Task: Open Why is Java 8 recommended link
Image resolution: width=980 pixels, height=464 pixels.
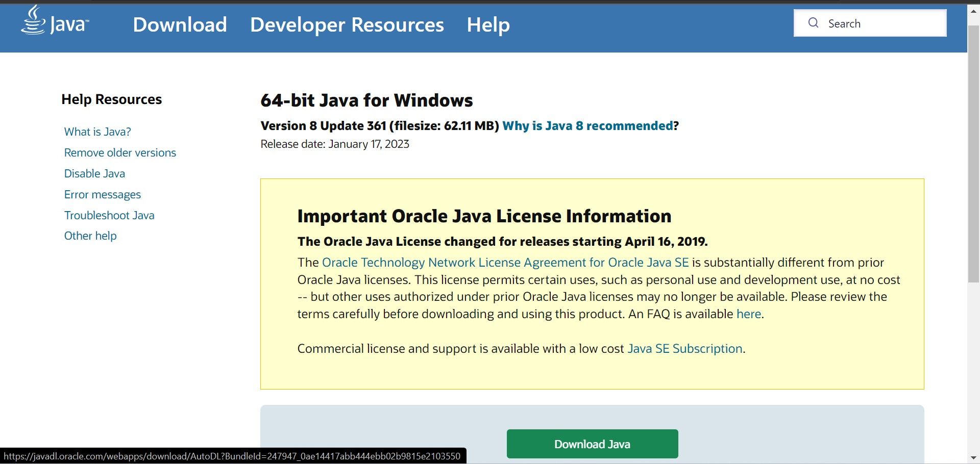Action: (587, 125)
